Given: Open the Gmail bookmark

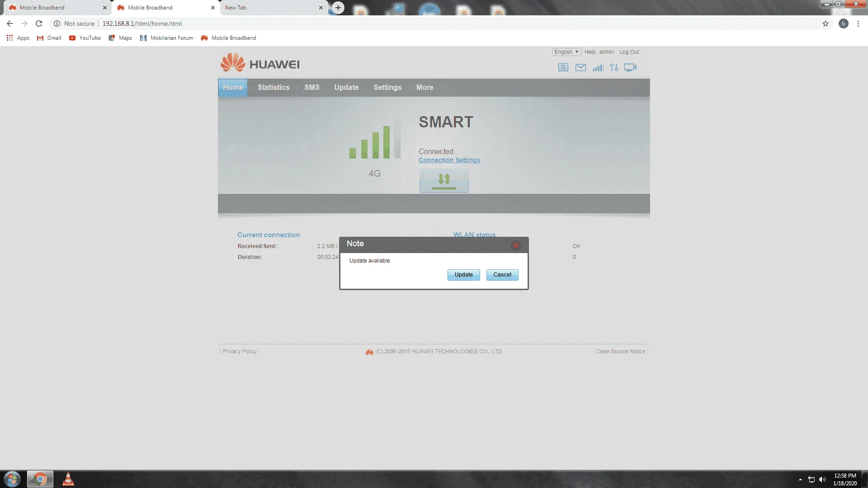Looking at the screenshot, I should click(x=49, y=38).
